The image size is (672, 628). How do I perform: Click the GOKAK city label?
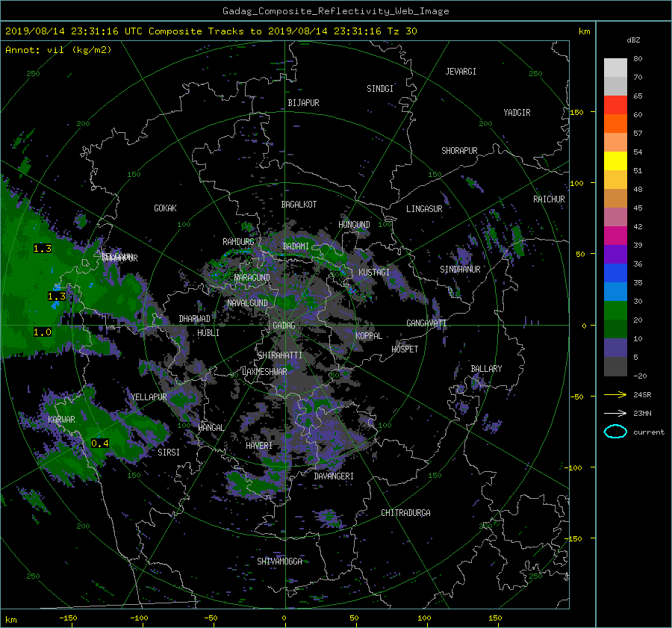(x=165, y=208)
